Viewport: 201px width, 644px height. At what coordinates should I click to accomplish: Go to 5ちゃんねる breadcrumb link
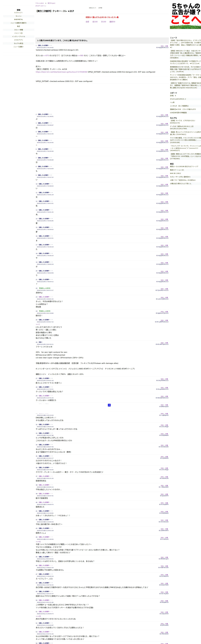click(39, 3)
